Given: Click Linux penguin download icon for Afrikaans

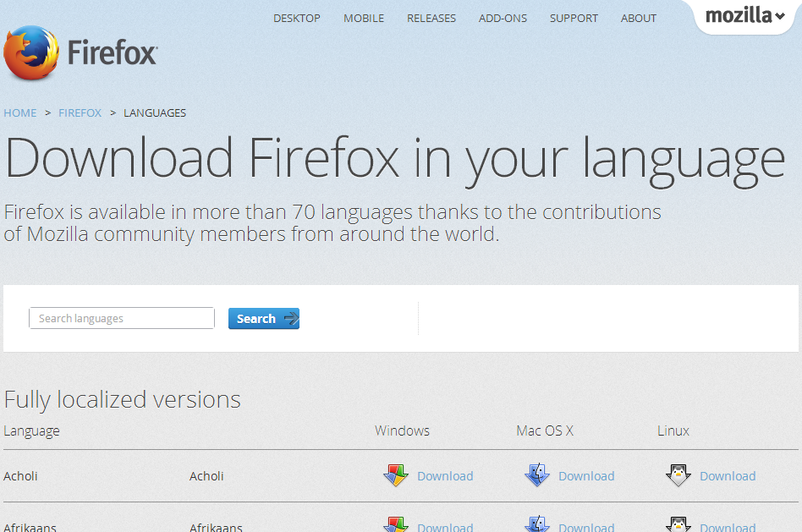Looking at the screenshot, I should click(x=678, y=524).
